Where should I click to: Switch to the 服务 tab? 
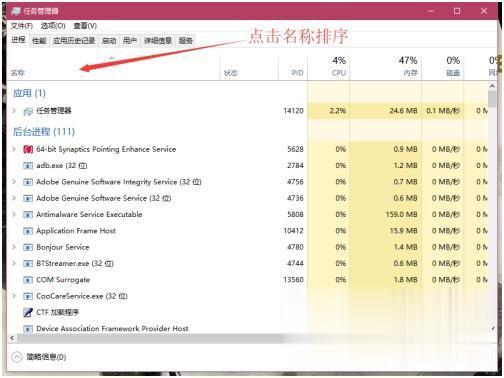(186, 41)
